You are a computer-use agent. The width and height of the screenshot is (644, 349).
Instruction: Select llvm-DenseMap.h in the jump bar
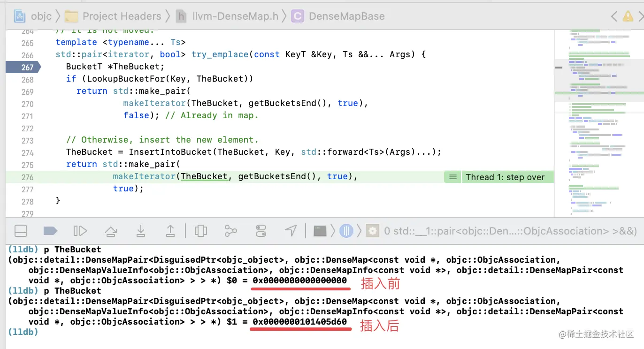coord(235,16)
